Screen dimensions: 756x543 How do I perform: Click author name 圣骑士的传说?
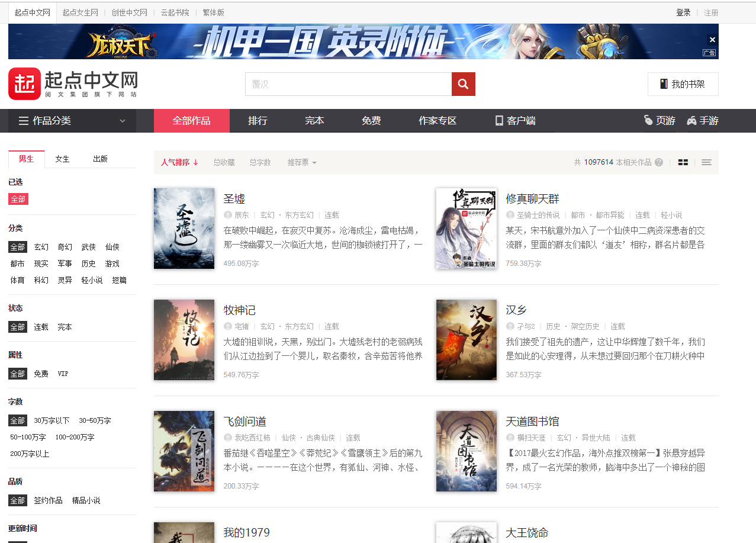point(538,215)
